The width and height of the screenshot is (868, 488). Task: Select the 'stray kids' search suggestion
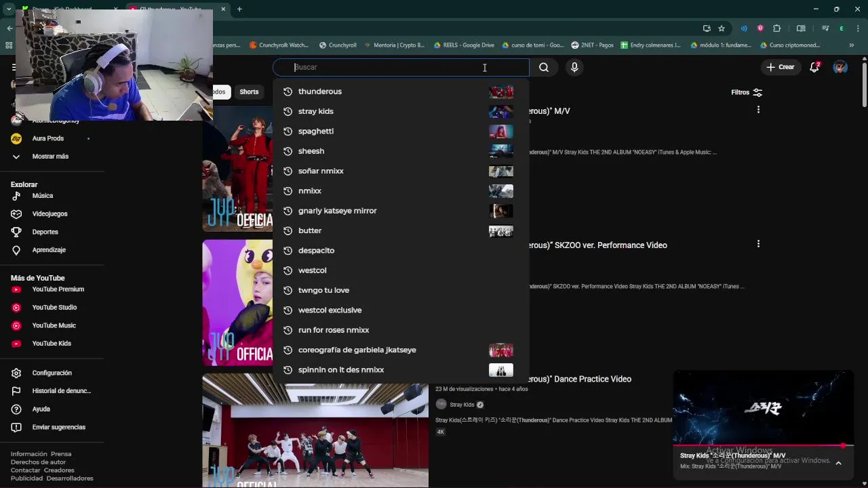[x=400, y=111]
